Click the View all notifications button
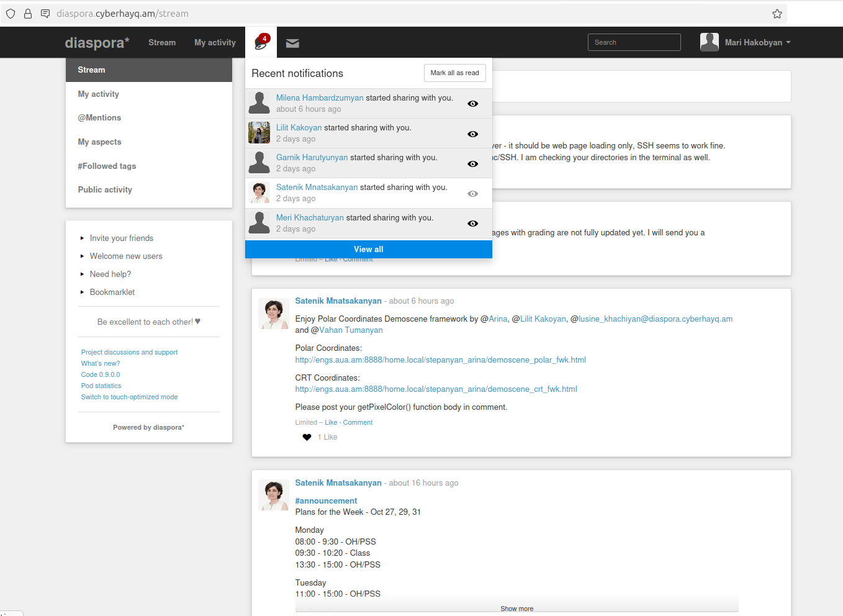This screenshot has height=616, width=843. (x=369, y=249)
